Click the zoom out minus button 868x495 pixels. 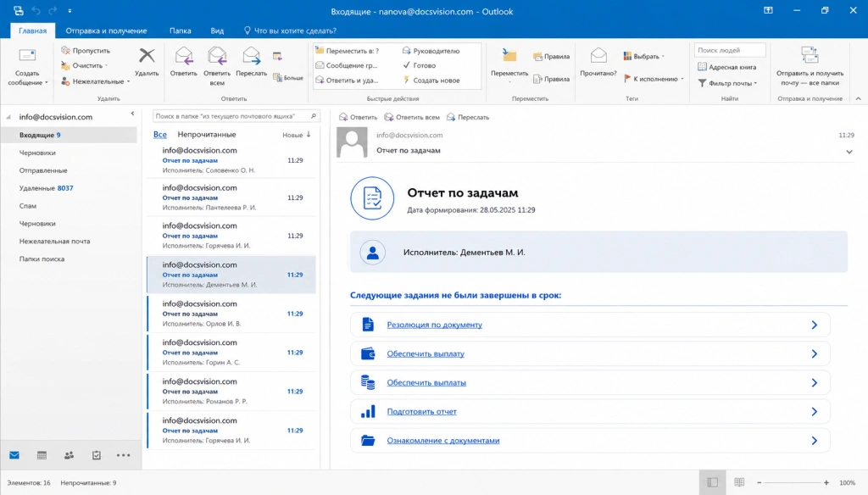[759, 482]
